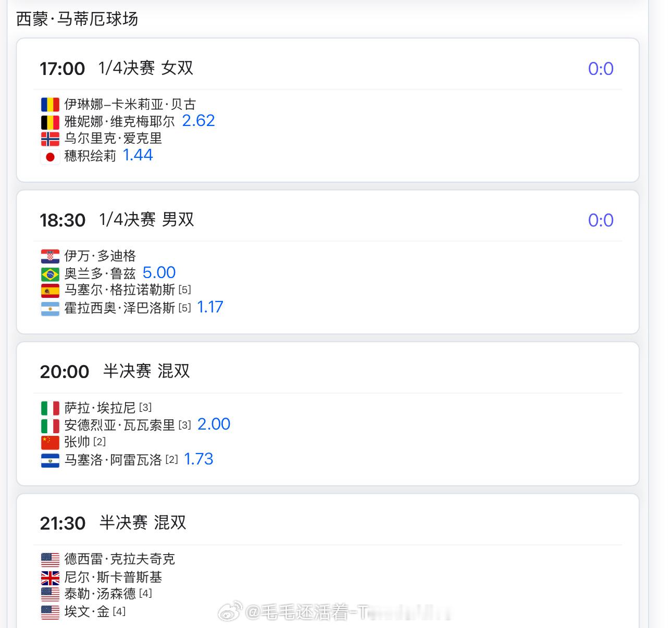
Task: Select odds 2.62 for 维克梅耶尔 pair
Action: 198,121
